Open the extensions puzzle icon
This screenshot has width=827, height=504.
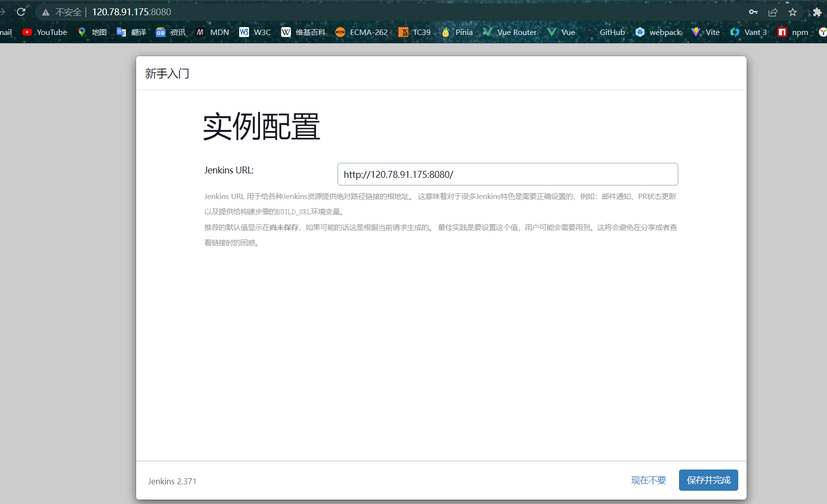tap(817, 12)
